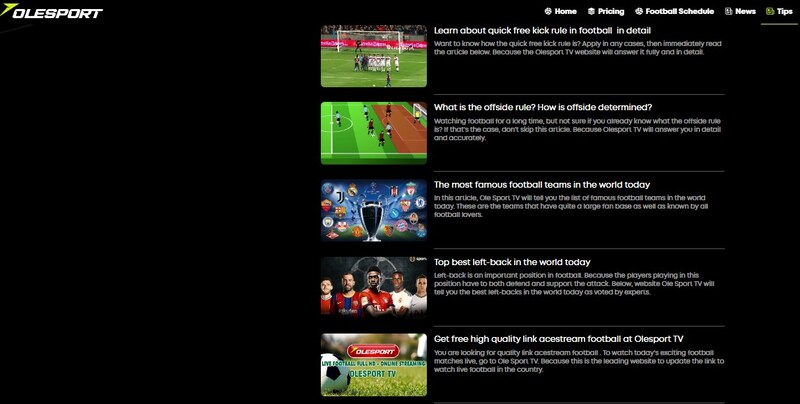Switch to the News section
Image resolution: width=800 pixels, height=404 pixels.
point(745,12)
